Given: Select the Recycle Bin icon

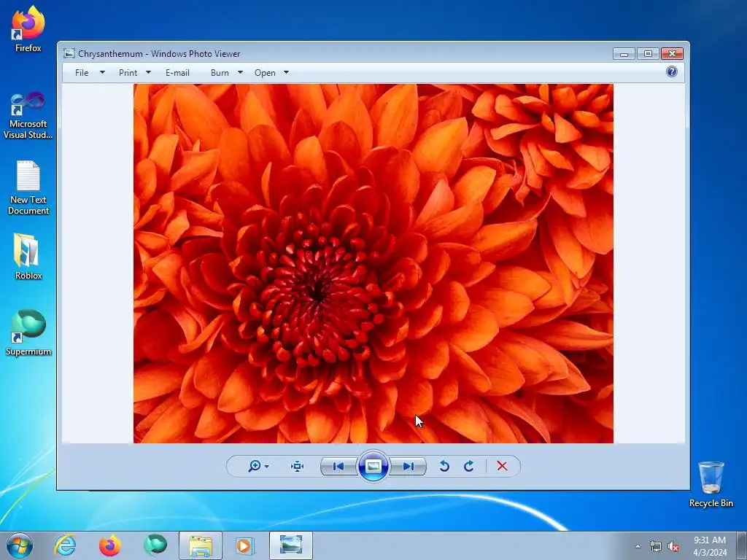Looking at the screenshot, I should pyautogui.click(x=711, y=484).
